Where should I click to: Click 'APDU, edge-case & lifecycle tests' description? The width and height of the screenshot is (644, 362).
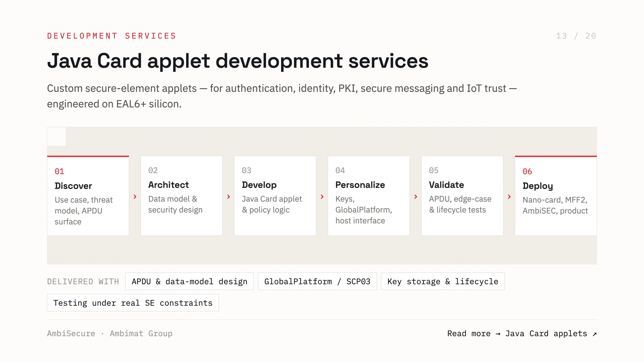pyautogui.click(x=460, y=204)
